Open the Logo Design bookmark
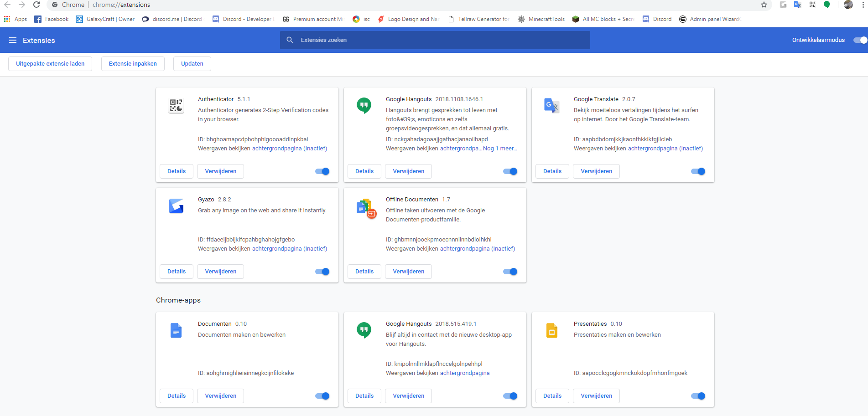Viewport: 868px width, 416px height. pyautogui.click(x=408, y=19)
